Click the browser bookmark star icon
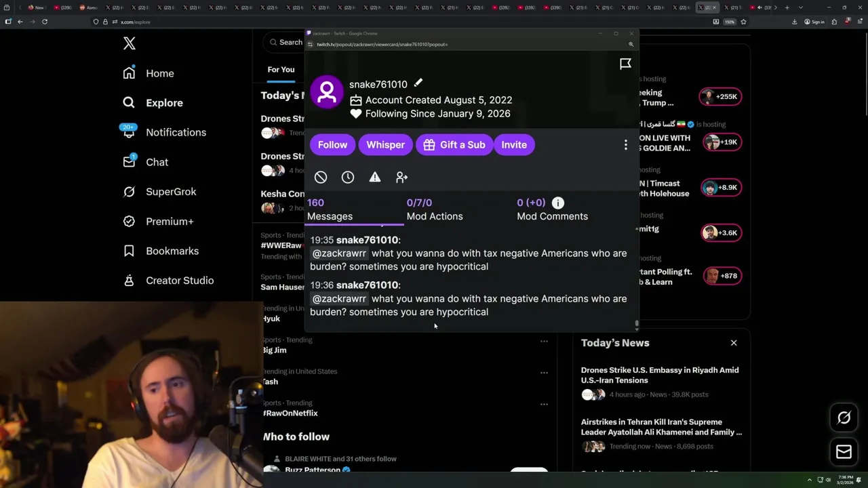Viewport: 868px width, 488px height. click(x=743, y=22)
